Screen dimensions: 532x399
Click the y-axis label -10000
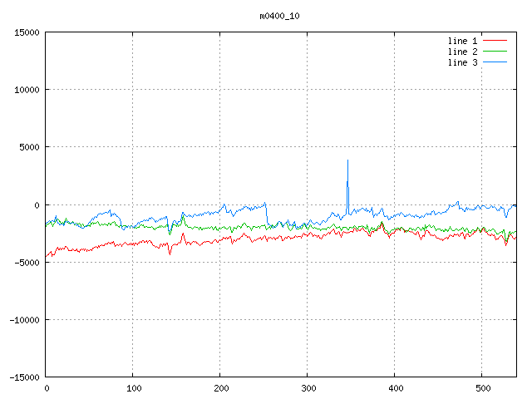[24, 320]
